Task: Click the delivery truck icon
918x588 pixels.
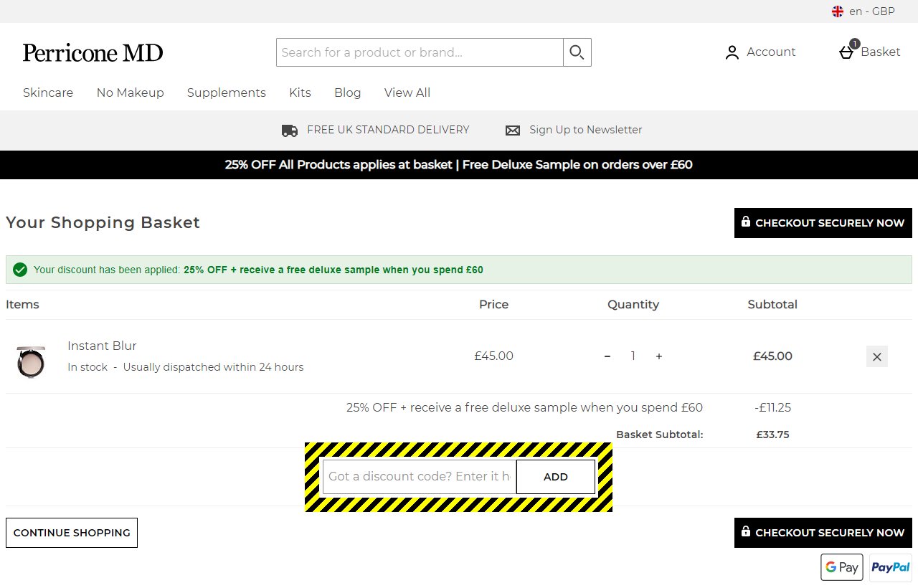Action: [290, 131]
